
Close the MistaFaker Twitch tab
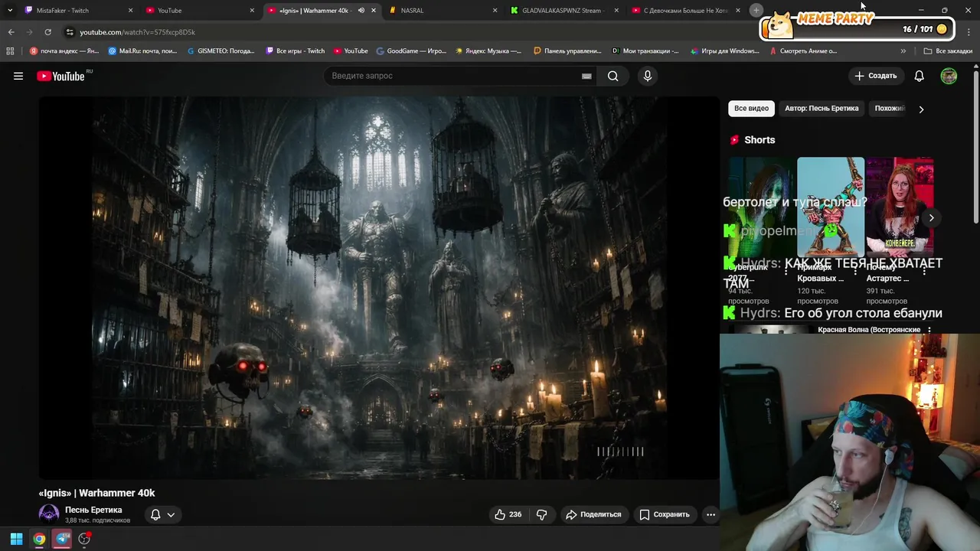[130, 10]
